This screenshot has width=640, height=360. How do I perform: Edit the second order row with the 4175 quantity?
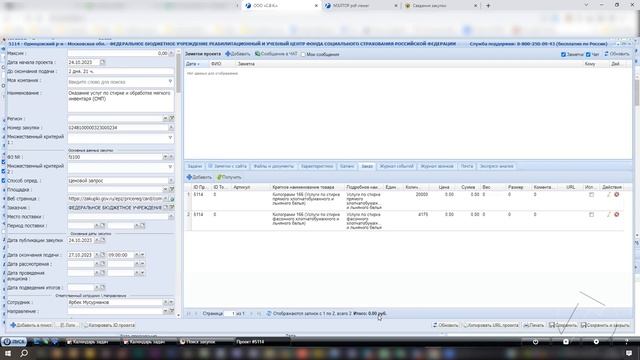[x=608, y=214]
